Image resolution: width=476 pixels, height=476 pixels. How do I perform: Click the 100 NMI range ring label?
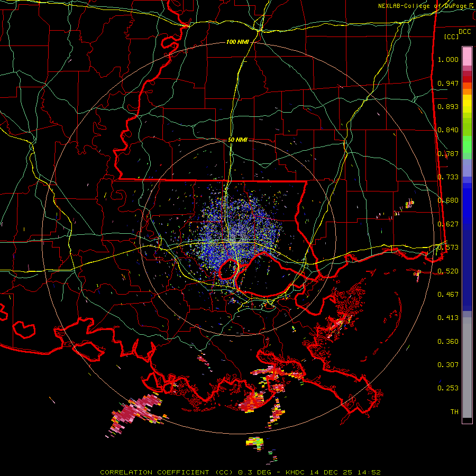[x=237, y=42]
